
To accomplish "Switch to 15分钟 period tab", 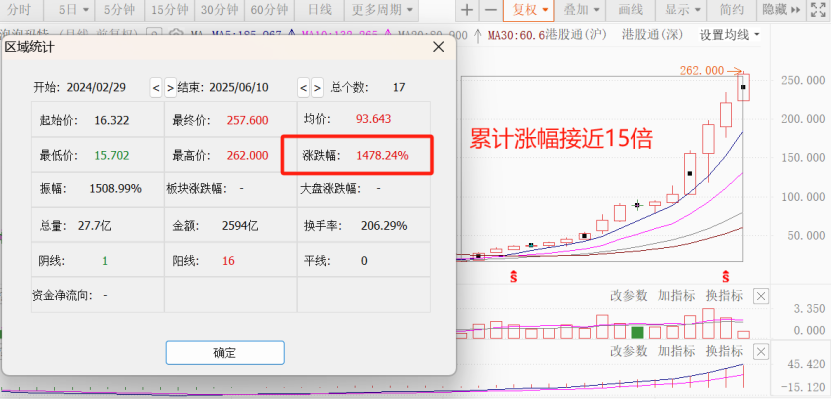I will point(170,10).
